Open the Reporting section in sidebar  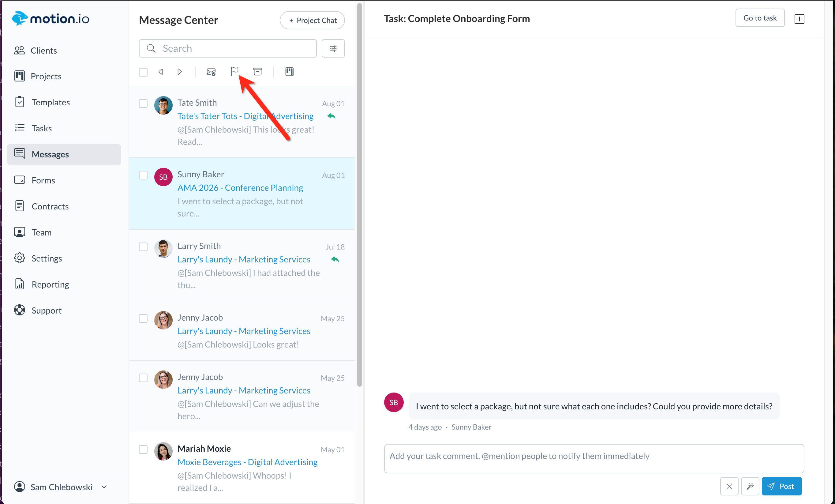50,284
